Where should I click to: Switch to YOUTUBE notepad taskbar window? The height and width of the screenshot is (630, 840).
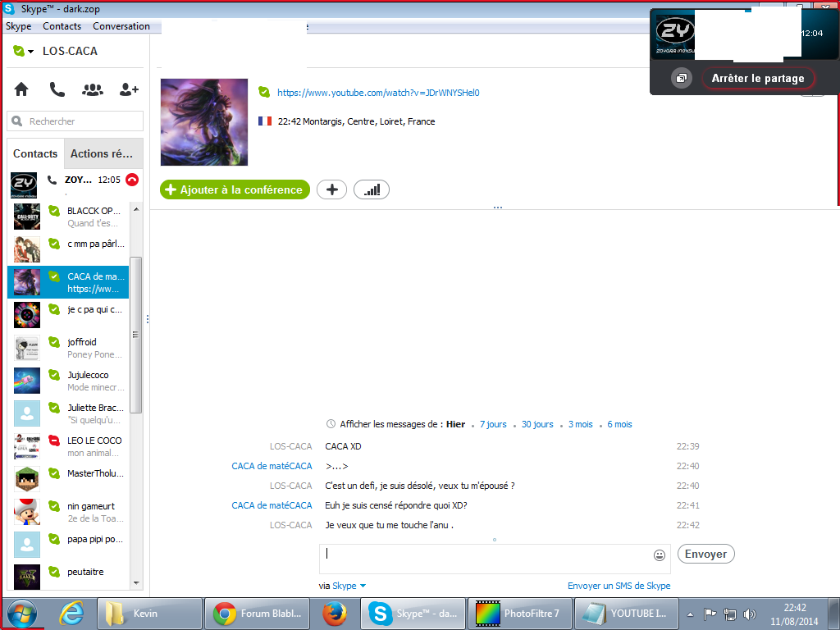point(624,614)
